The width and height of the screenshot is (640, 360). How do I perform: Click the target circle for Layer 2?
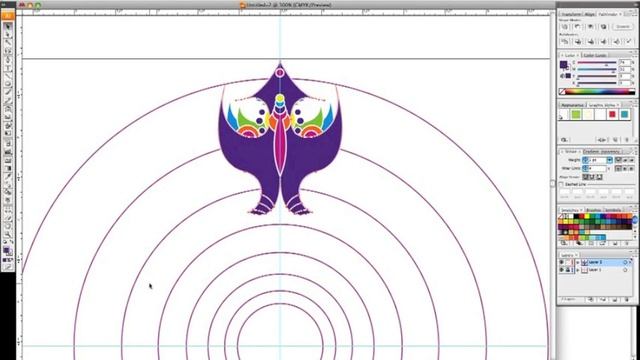[625, 262]
